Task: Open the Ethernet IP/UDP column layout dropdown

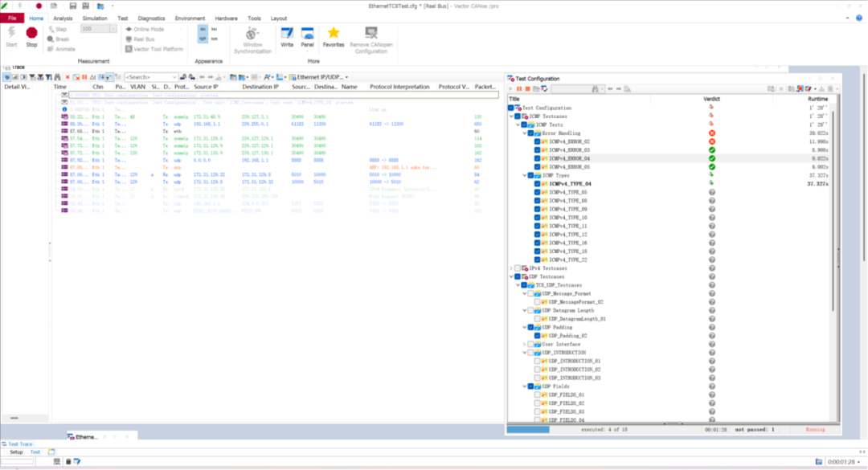Action: (346, 77)
